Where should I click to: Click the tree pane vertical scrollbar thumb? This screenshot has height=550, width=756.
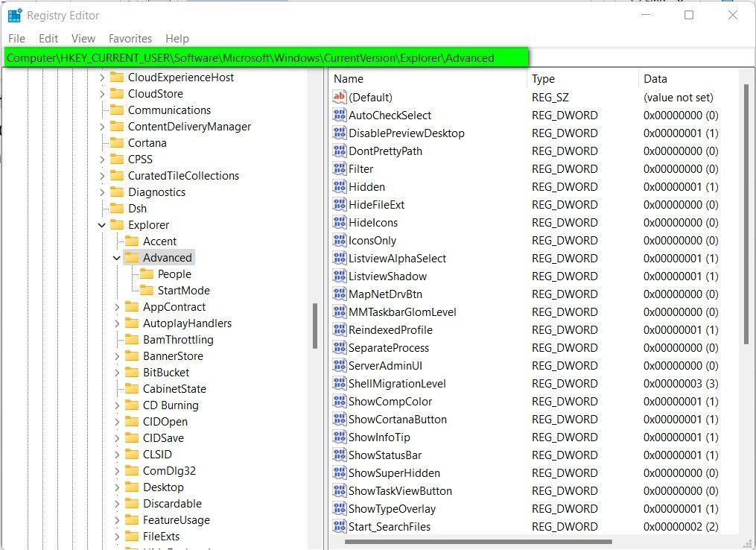coord(315,326)
